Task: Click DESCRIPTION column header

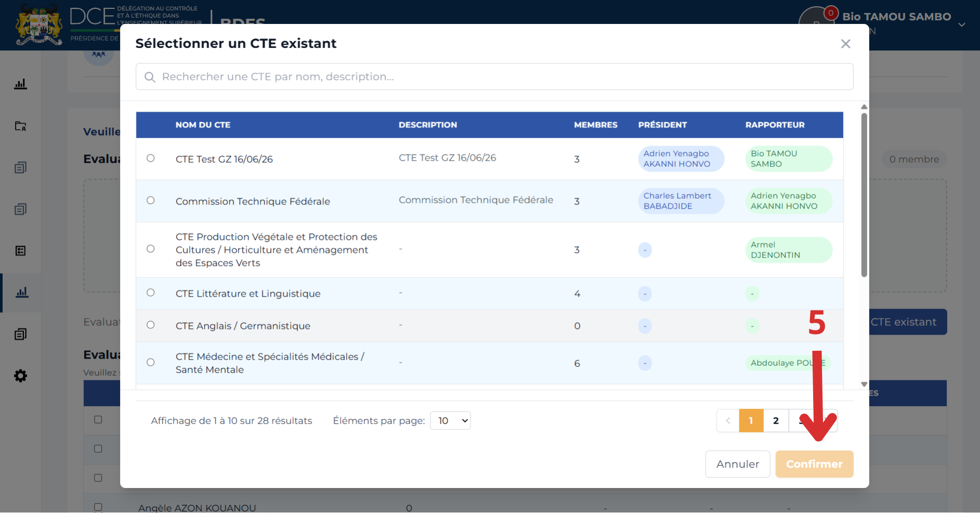Action: (428, 125)
